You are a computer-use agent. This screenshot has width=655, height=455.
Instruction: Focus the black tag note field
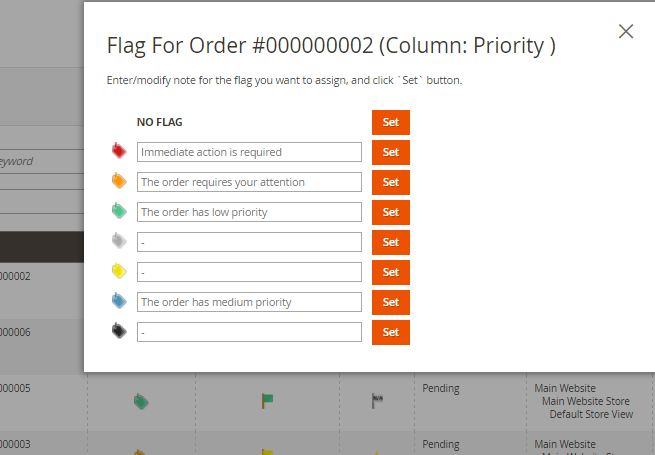click(249, 333)
